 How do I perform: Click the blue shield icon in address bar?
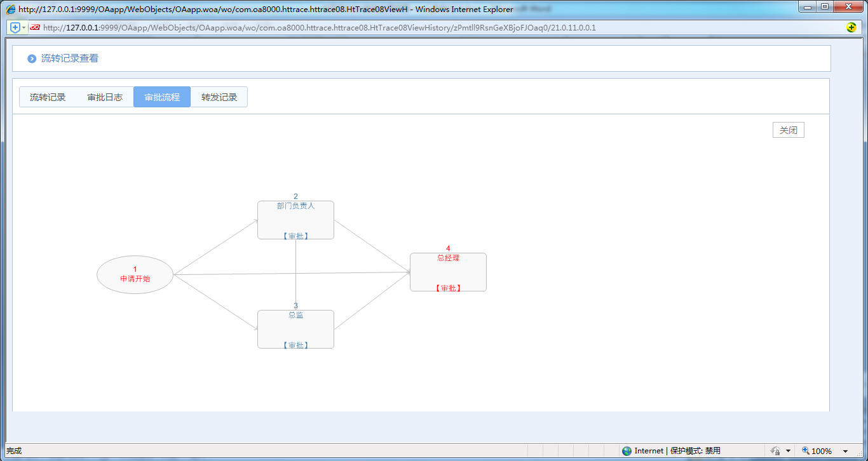pos(15,28)
